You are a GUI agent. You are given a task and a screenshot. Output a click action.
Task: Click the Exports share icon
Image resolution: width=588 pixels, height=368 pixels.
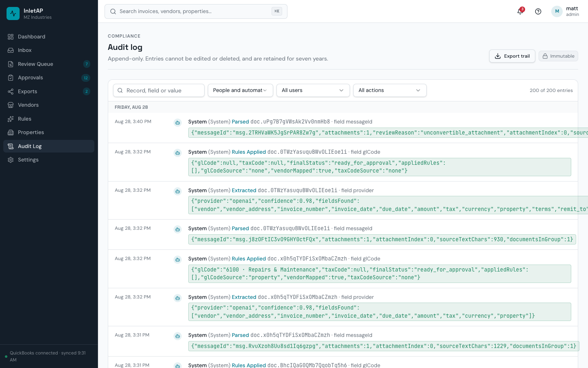click(x=11, y=92)
